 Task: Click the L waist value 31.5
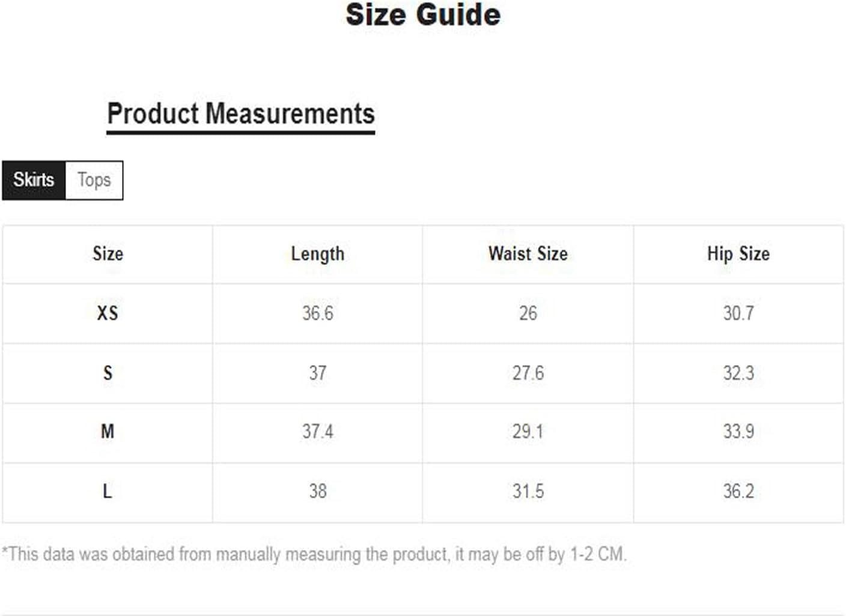click(x=528, y=491)
